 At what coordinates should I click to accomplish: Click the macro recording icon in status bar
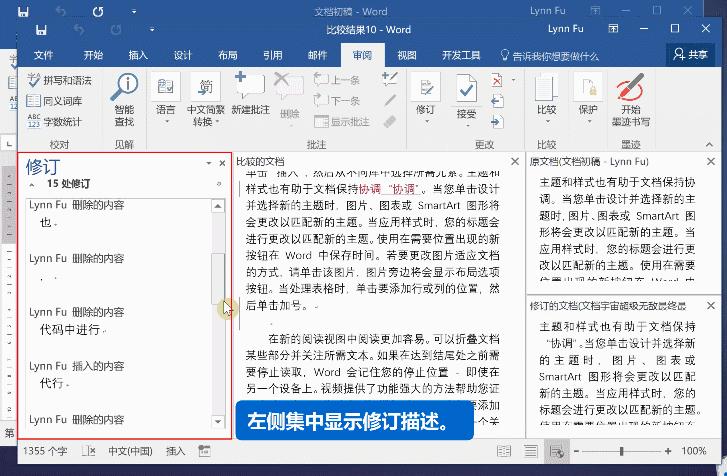[x=204, y=451]
